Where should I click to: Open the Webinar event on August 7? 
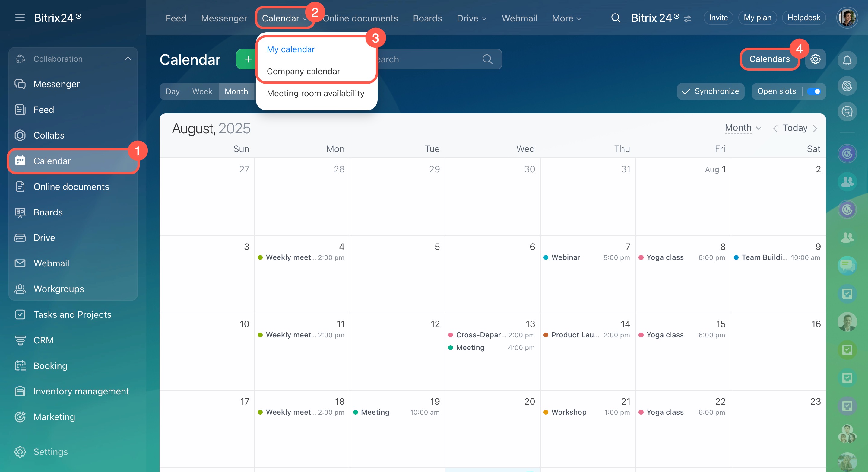point(565,257)
